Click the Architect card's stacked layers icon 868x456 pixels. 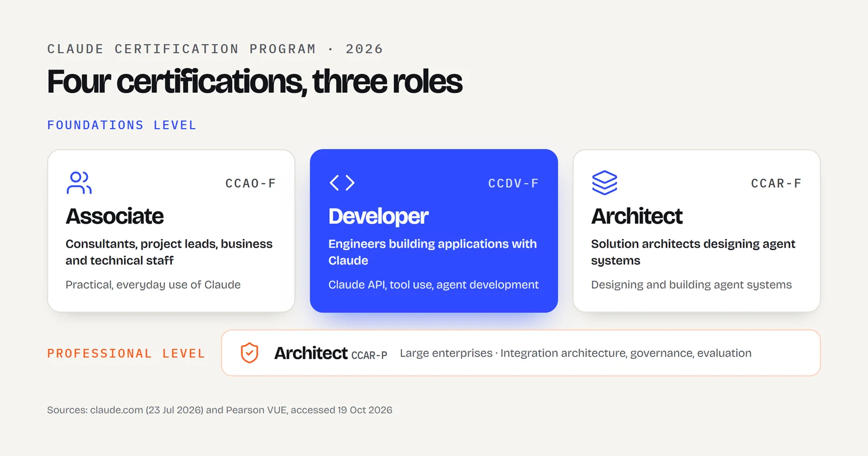click(x=604, y=182)
